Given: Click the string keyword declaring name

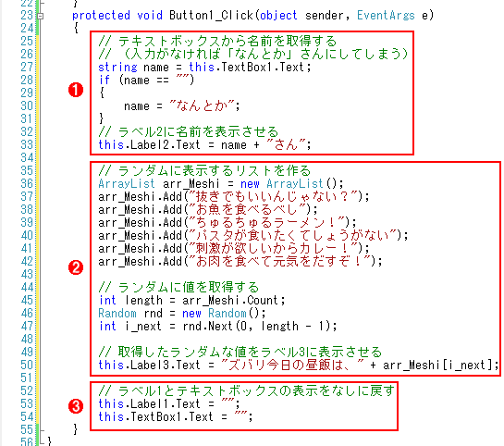Looking at the screenshot, I should 117,68.
